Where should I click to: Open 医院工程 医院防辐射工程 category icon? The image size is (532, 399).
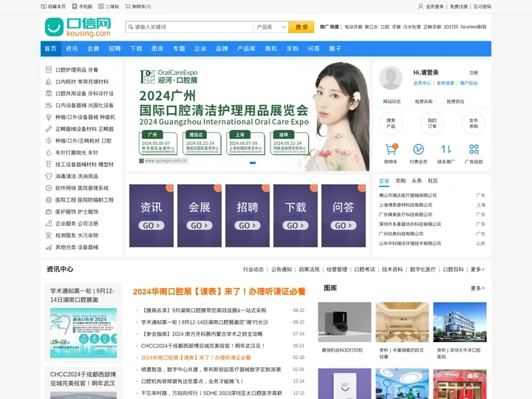click(49, 199)
